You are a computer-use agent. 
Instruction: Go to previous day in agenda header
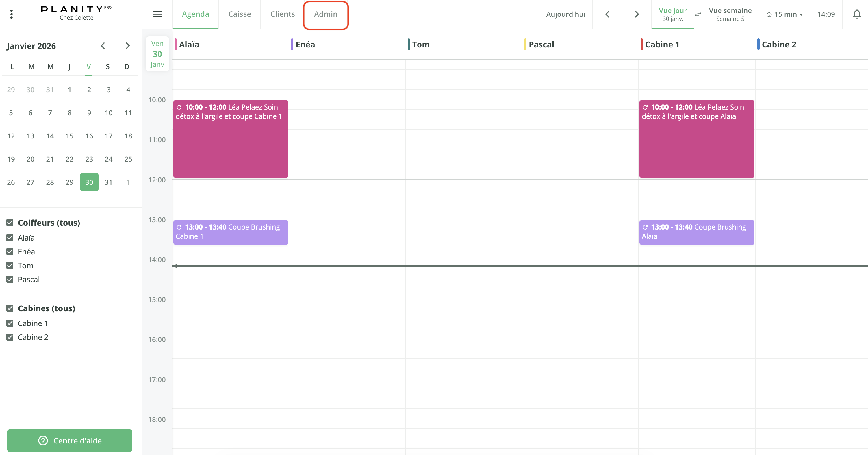(607, 14)
